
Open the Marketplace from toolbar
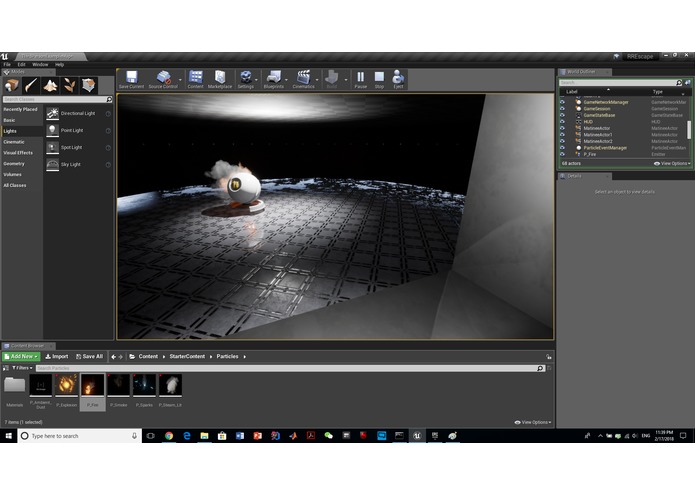pyautogui.click(x=220, y=80)
